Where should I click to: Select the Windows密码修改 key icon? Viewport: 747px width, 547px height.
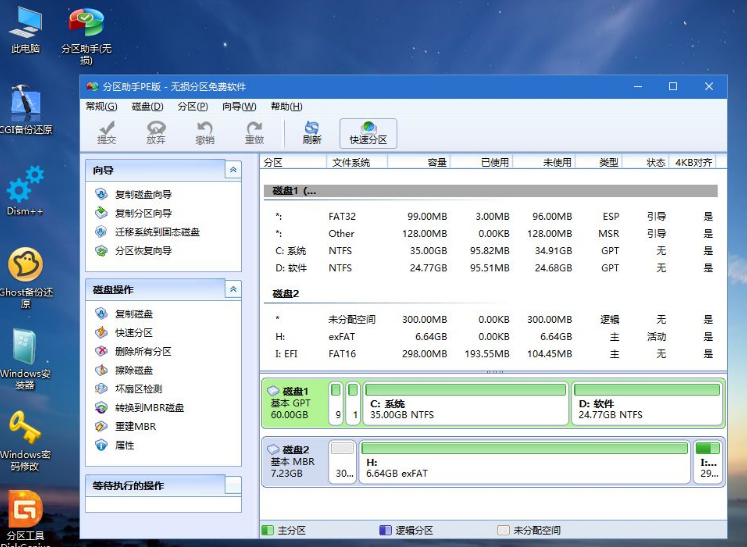pos(25,432)
